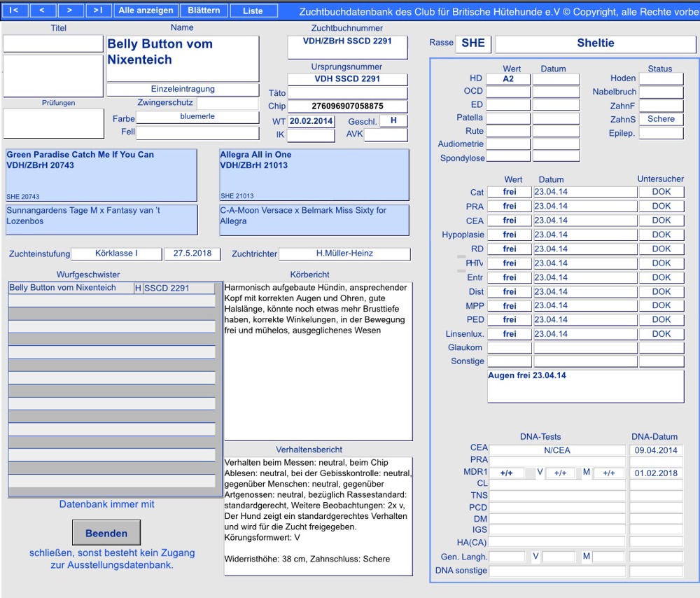Viewport: 700px width, 598px height.
Task: Select the CEA eye exam Untersucher DOK
Action: [661, 221]
